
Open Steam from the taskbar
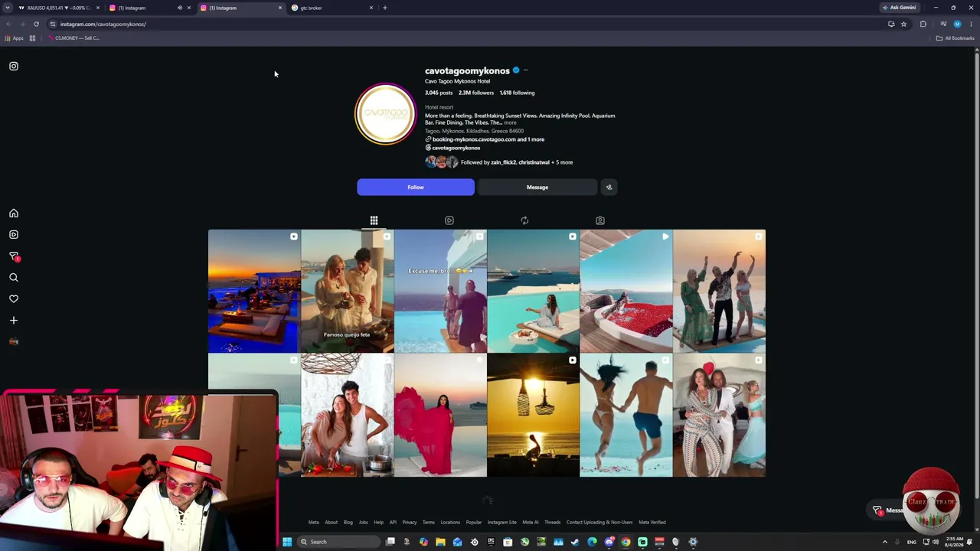point(575,542)
